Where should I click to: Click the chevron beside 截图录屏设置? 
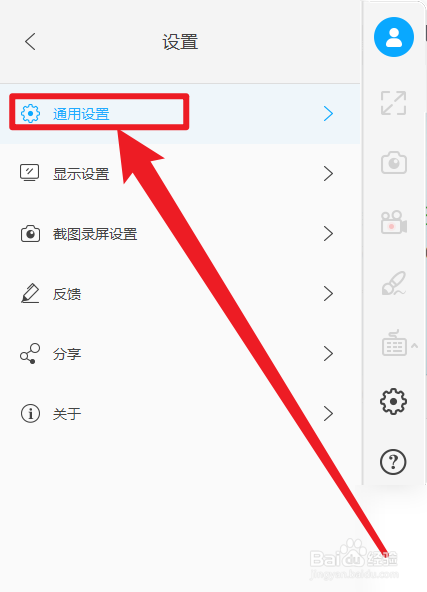[x=328, y=234]
